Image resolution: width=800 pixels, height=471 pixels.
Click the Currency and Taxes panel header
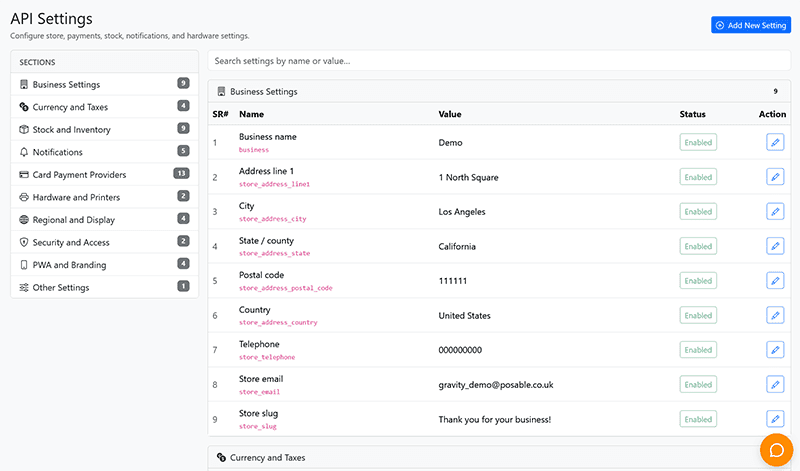tap(499, 458)
